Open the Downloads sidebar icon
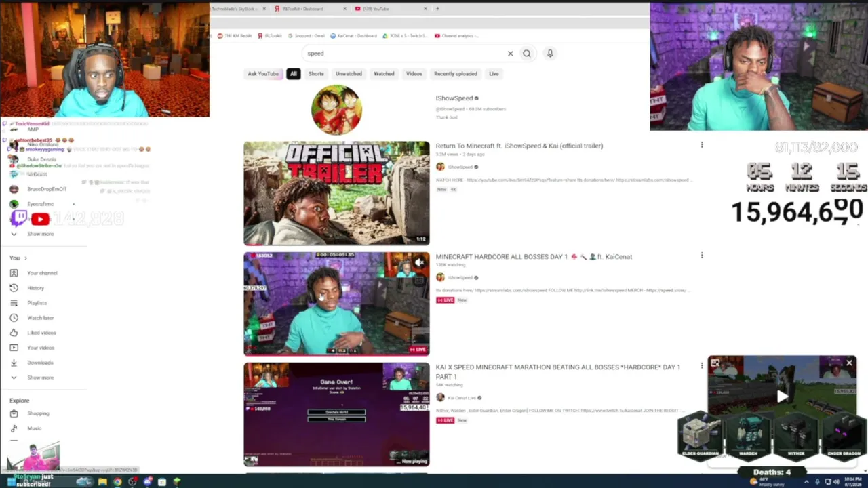 (14, 363)
